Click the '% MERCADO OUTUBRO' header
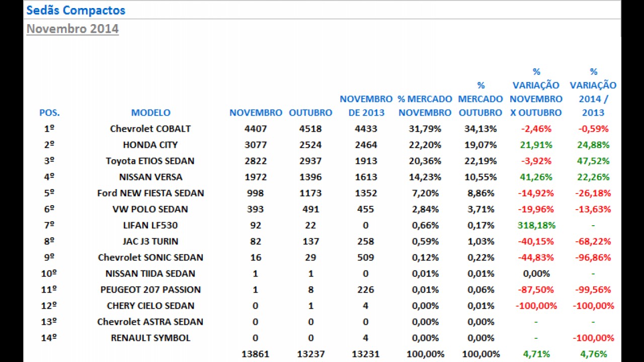This screenshot has width=644, height=362. coord(480,99)
